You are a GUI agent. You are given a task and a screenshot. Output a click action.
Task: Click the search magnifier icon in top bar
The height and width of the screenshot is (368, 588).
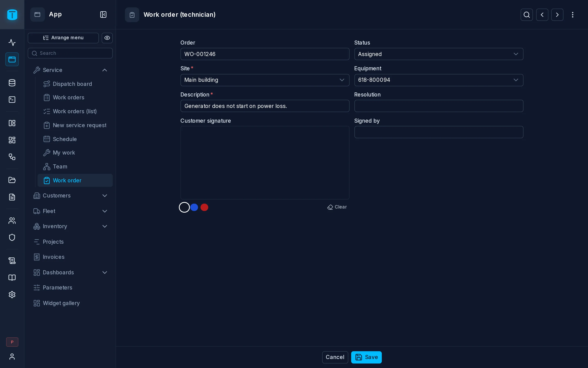click(x=527, y=15)
